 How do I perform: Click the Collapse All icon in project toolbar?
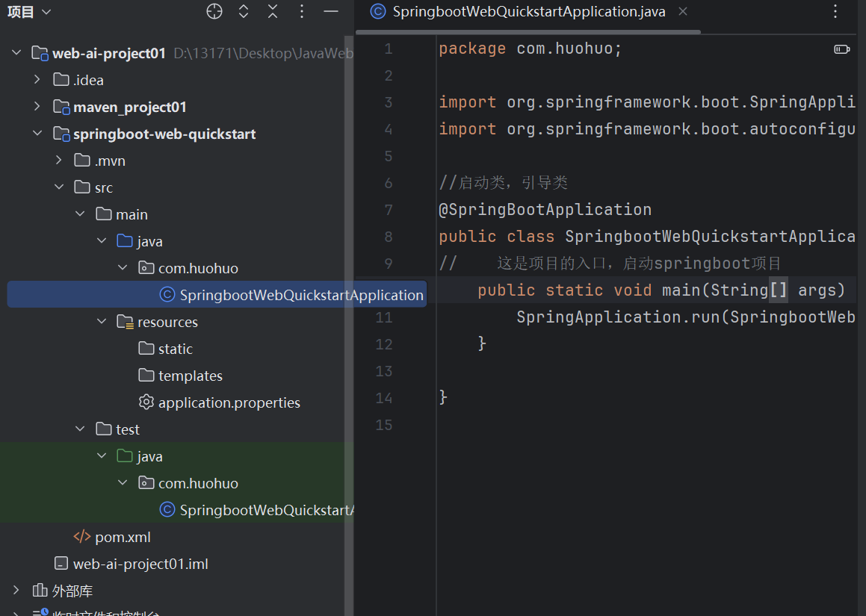tap(273, 11)
